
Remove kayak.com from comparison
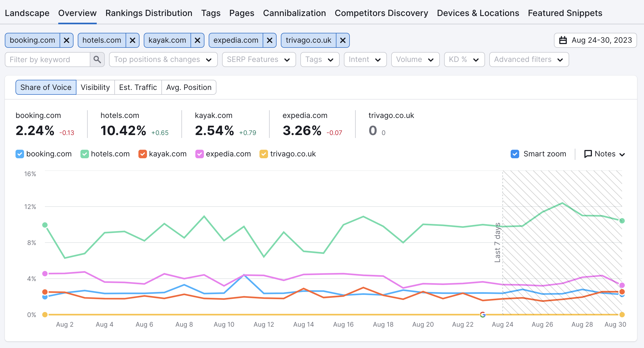(x=198, y=40)
